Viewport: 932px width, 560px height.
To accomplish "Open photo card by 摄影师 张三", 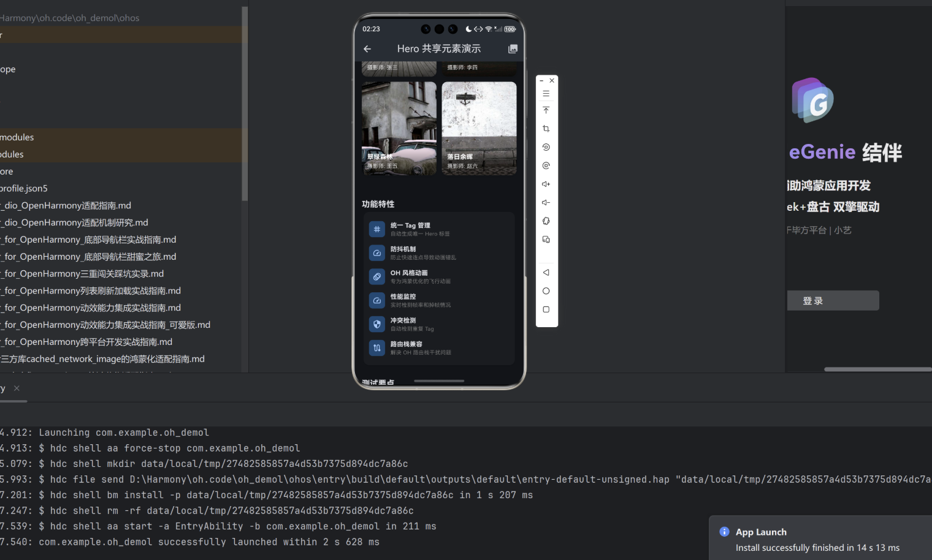I will 399,69.
